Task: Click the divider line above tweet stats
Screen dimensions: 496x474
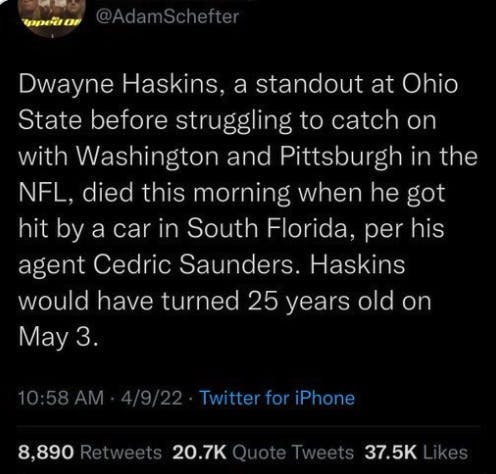Action: 248,426
